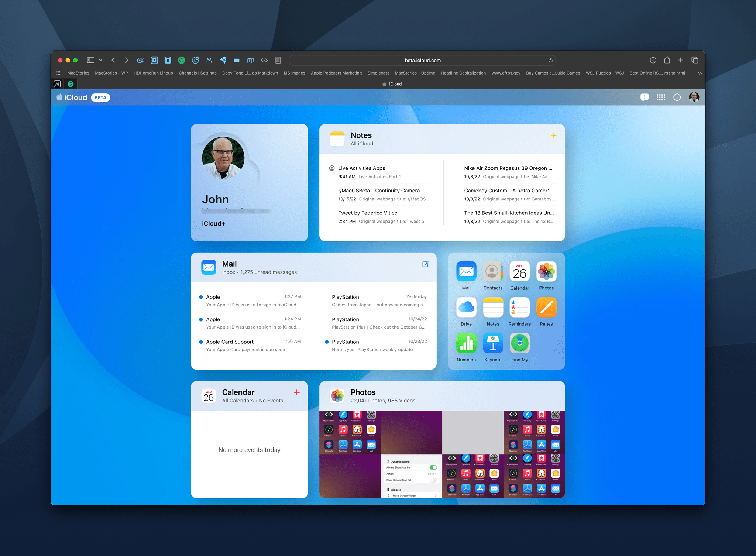Image resolution: width=756 pixels, height=556 pixels.
Task: Open Dynamic Island settings photo thumbnail
Action: click(x=411, y=476)
